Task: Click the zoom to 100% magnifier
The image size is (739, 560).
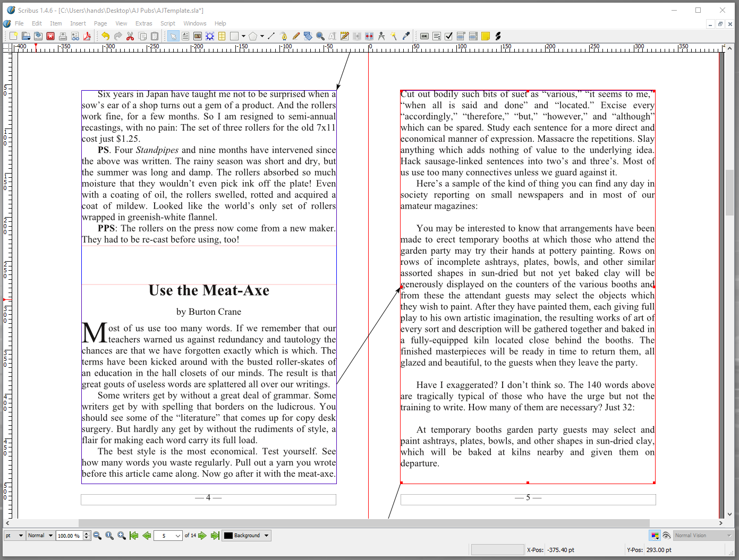Action: point(109,536)
